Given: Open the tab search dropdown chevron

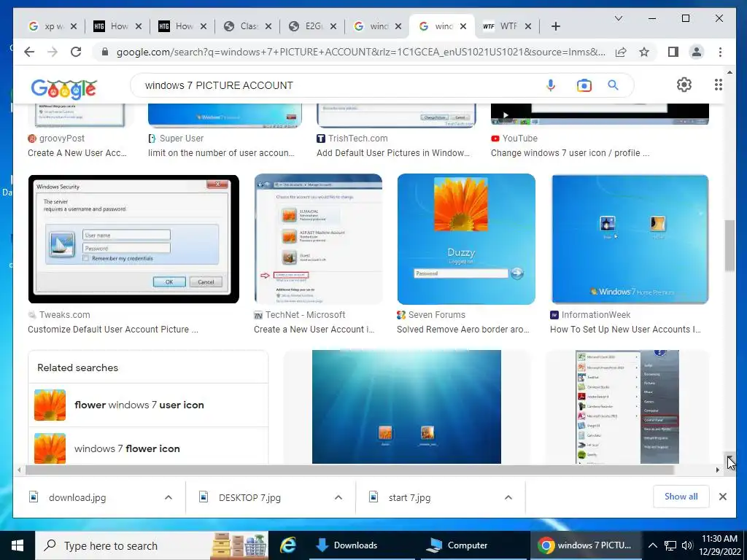Looking at the screenshot, I should point(619,18).
